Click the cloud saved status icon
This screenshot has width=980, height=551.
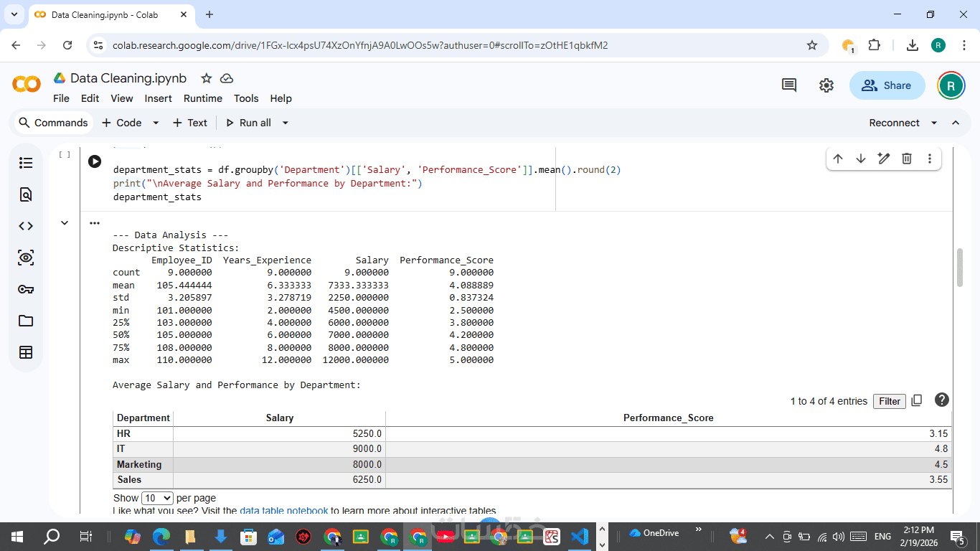227,78
